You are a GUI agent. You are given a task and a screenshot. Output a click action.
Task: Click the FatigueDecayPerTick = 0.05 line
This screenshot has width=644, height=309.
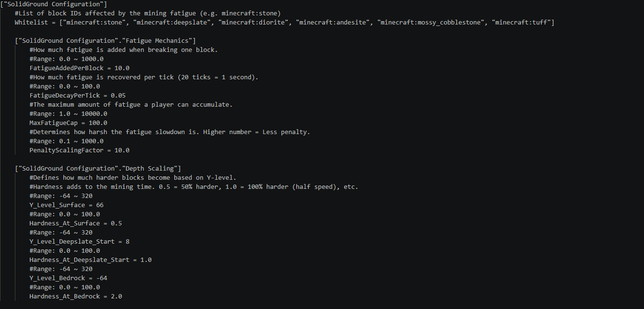click(x=77, y=96)
